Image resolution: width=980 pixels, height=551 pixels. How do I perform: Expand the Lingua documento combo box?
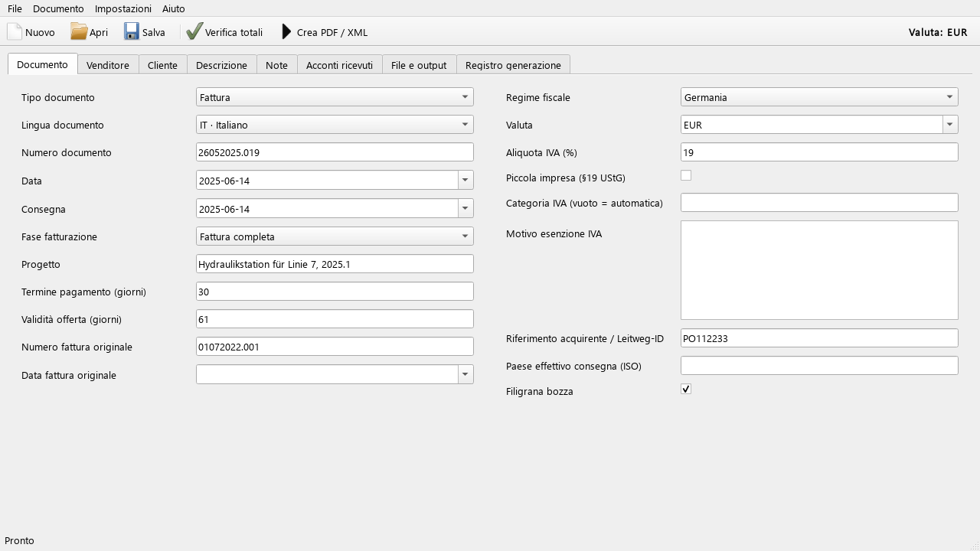click(335, 125)
